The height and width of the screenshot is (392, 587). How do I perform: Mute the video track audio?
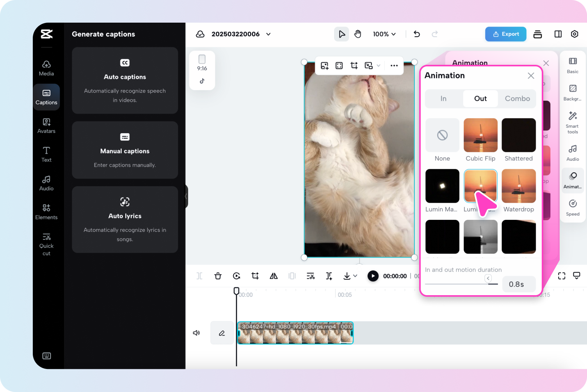[x=196, y=333]
